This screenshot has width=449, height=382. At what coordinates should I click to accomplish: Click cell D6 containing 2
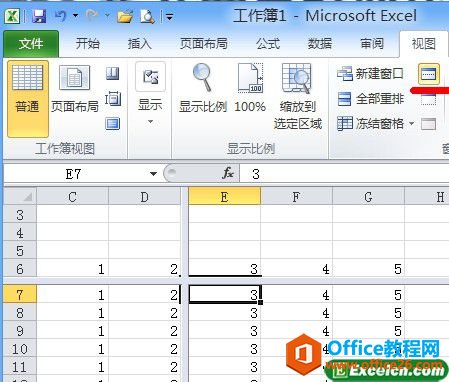tap(144, 269)
